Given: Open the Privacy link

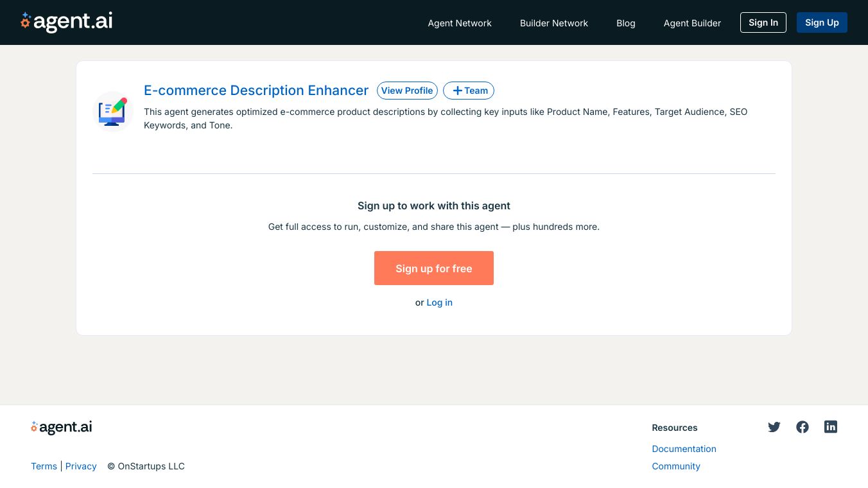Looking at the screenshot, I should [81, 466].
